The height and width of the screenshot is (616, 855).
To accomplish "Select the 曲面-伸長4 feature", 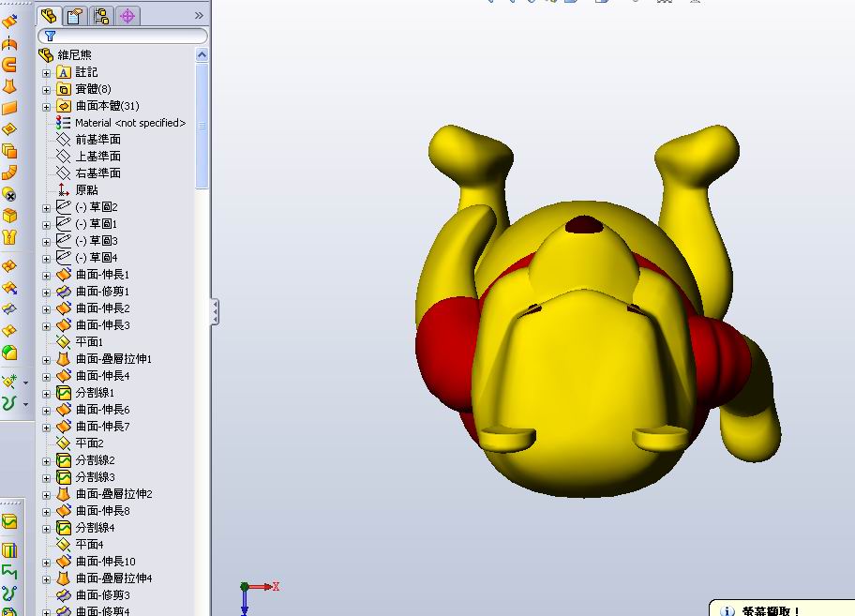I will tap(93, 376).
